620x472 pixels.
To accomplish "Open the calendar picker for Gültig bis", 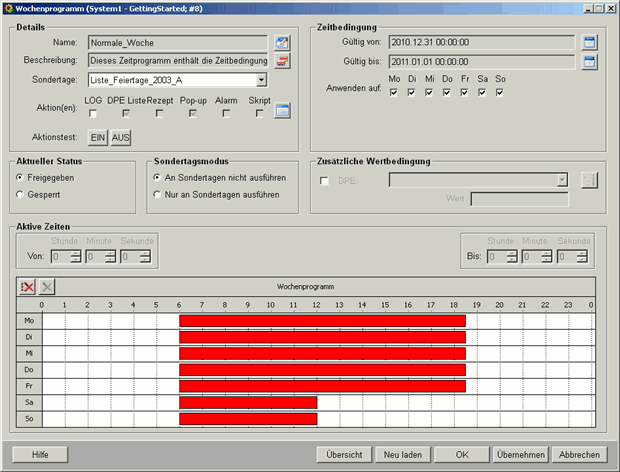I will click(589, 62).
